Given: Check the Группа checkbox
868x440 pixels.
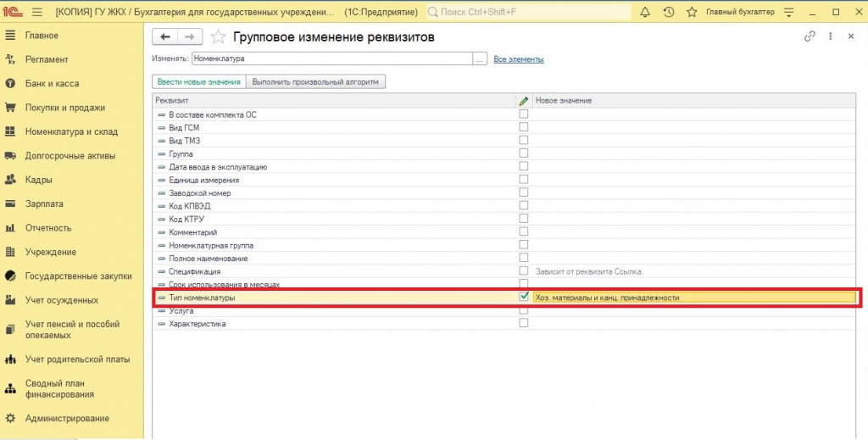Looking at the screenshot, I should pyautogui.click(x=524, y=153).
